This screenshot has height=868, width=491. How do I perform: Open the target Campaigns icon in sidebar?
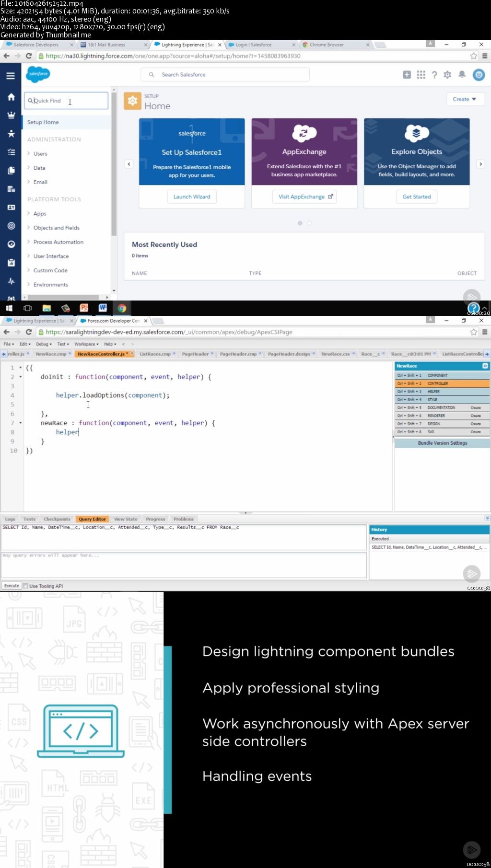click(11, 226)
